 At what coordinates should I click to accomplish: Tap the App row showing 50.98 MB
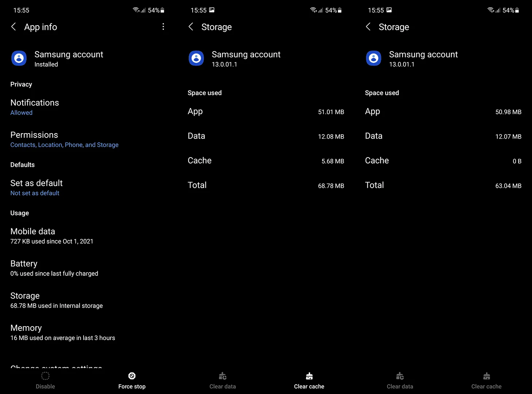click(443, 112)
